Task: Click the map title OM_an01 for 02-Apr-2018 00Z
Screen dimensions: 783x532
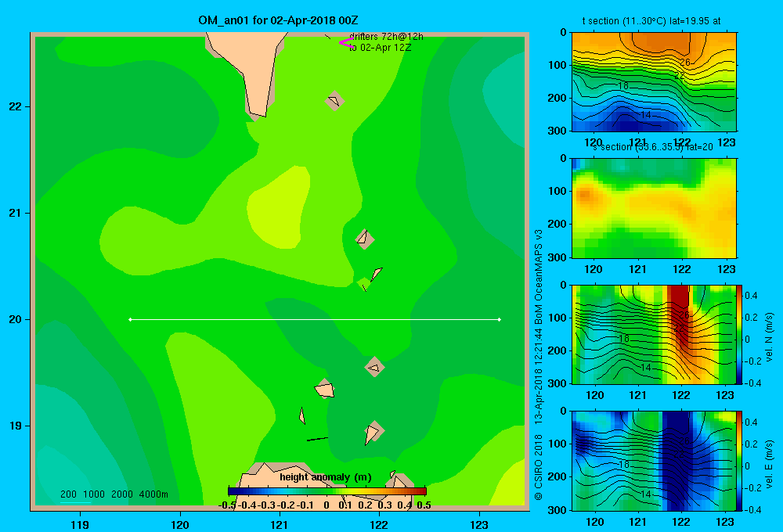Action: pyautogui.click(x=278, y=20)
